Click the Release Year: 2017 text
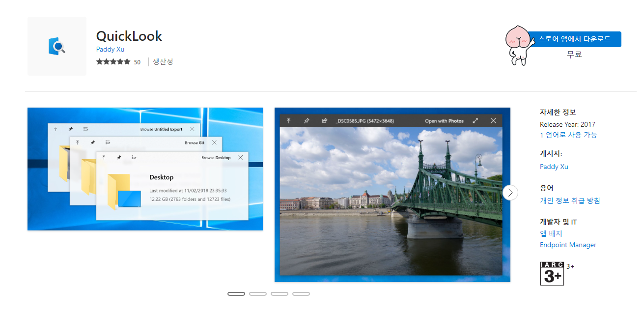 click(567, 124)
